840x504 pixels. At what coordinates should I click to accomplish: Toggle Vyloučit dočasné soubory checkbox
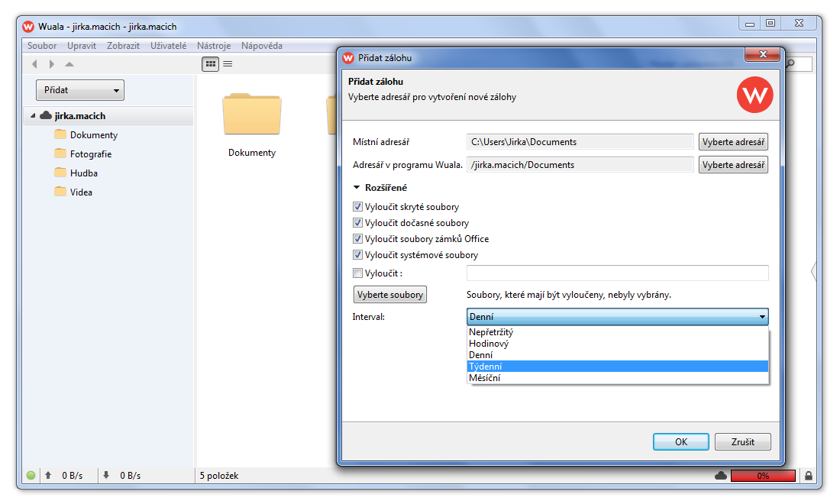click(357, 223)
